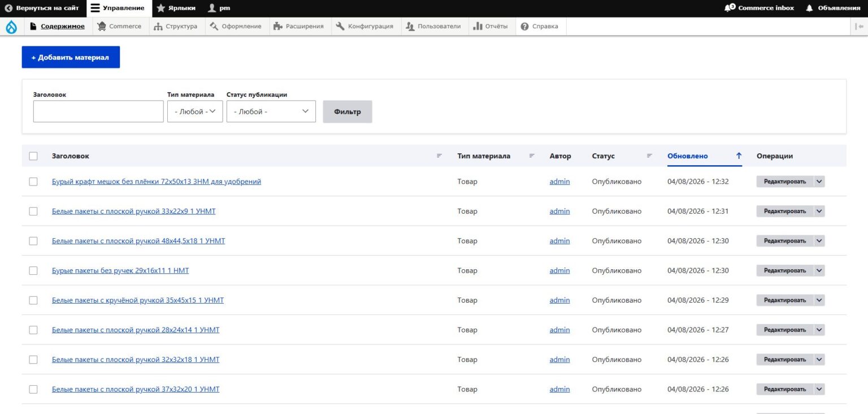Image resolution: width=868 pixels, height=414 pixels.
Task: Expand operations arrow for 32x32x18 row
Action: tap(819, 360)
